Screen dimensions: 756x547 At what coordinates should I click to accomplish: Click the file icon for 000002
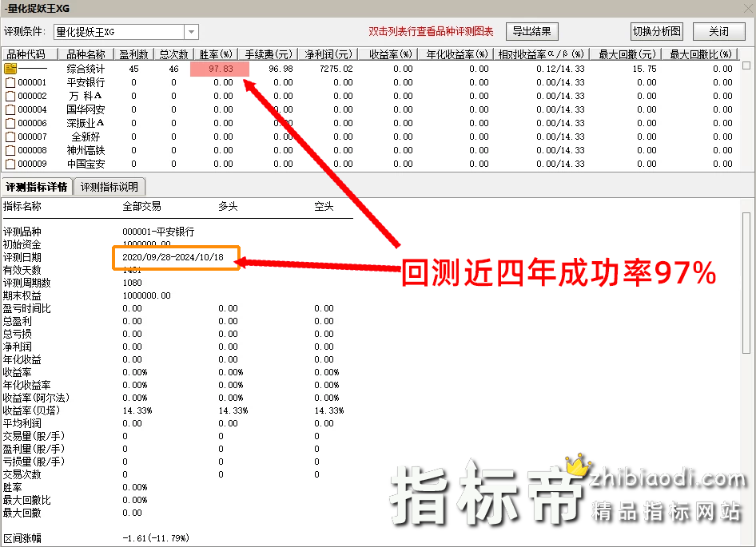click(x=10, y=96)
